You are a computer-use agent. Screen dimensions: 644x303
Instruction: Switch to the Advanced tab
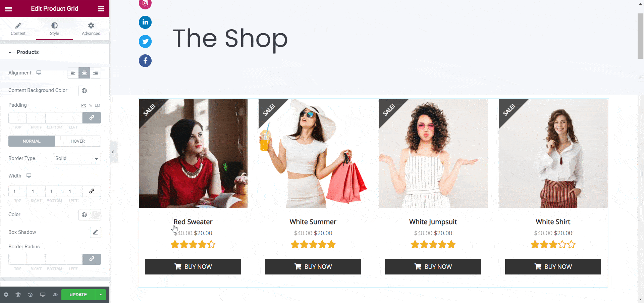click(91, 29)
